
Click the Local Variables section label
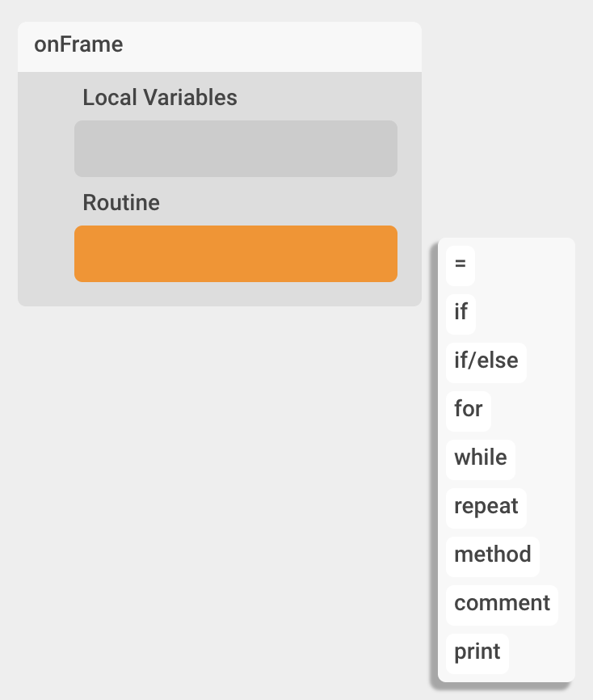click(160, 97)
